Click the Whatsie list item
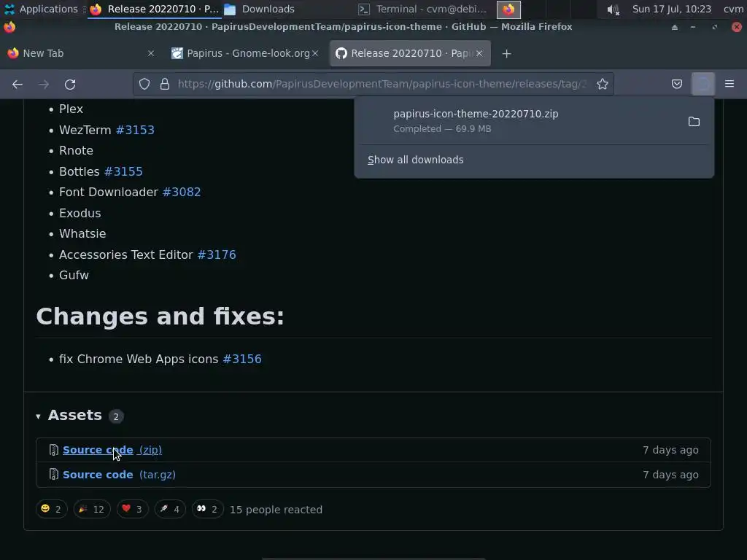 82,234
